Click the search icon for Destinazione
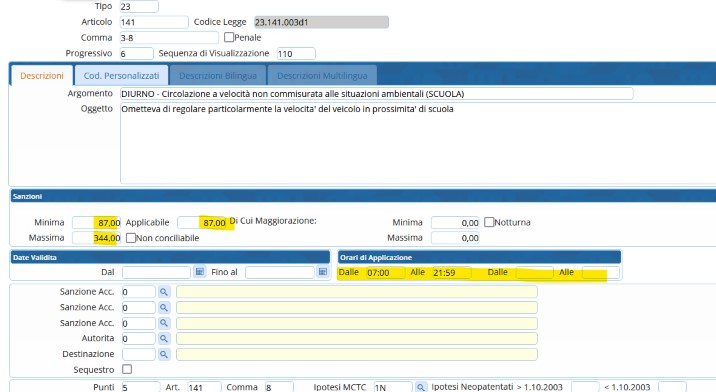Viewport: 716px width, 392px height. (x=164, y=354)
